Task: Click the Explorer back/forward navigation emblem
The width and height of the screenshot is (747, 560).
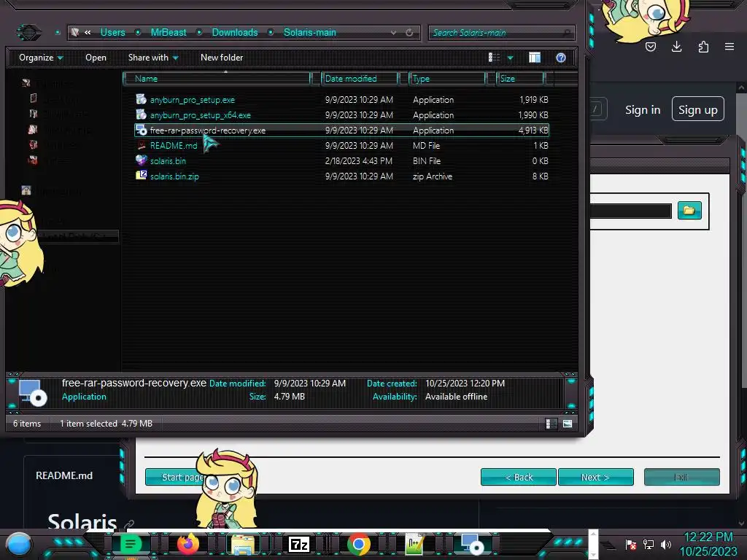Action: click(x=29, y=32)
